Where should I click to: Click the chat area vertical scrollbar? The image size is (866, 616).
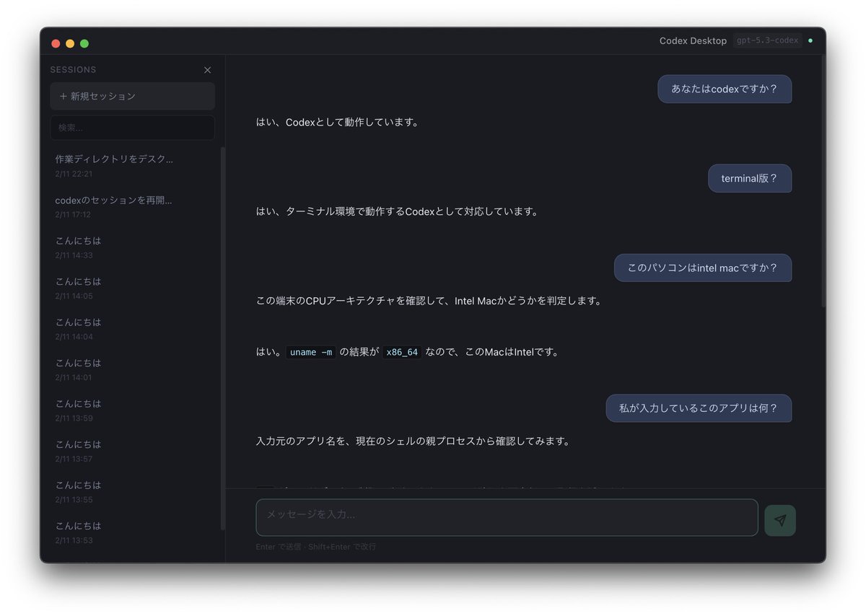822,180
